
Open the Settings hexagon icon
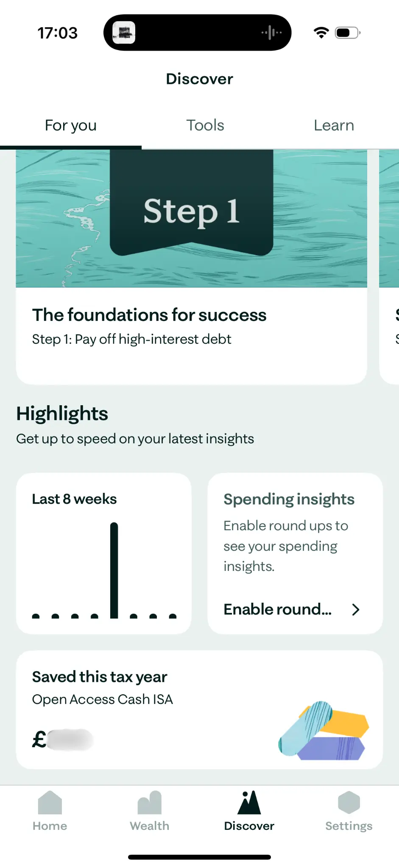[x=349, y=803]
